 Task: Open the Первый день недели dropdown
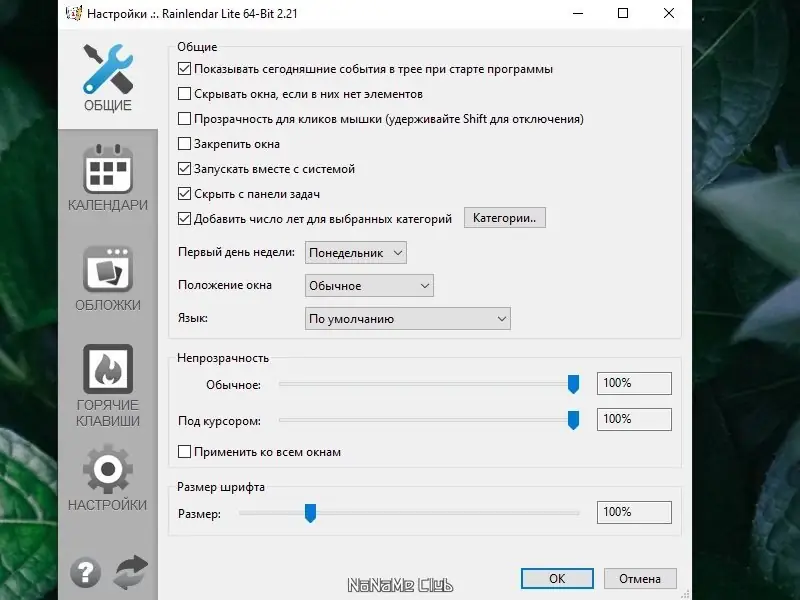(356, 253)
